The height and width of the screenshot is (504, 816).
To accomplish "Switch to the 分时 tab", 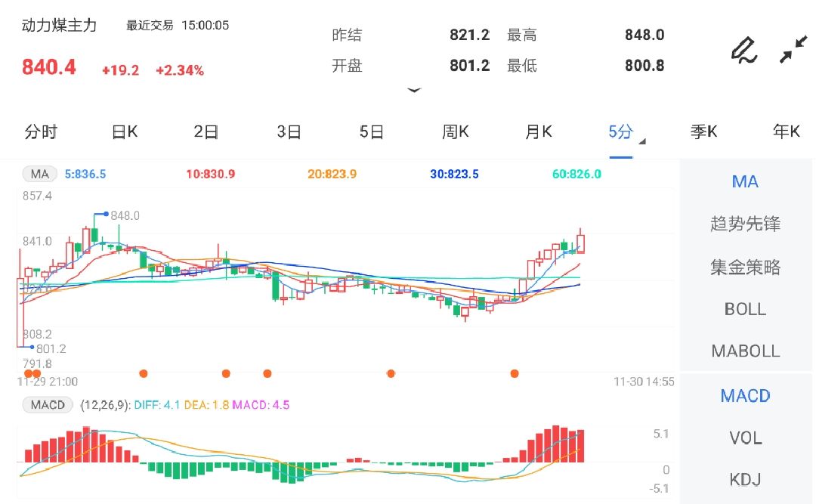I will (x=41, y=131).
